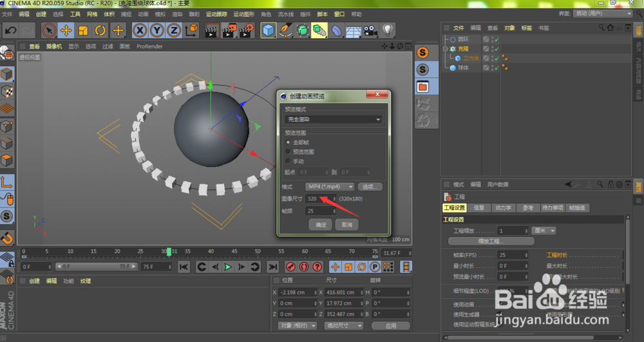
Task: Select the Rotate tool in top toolbar
Action: (100, 30)
